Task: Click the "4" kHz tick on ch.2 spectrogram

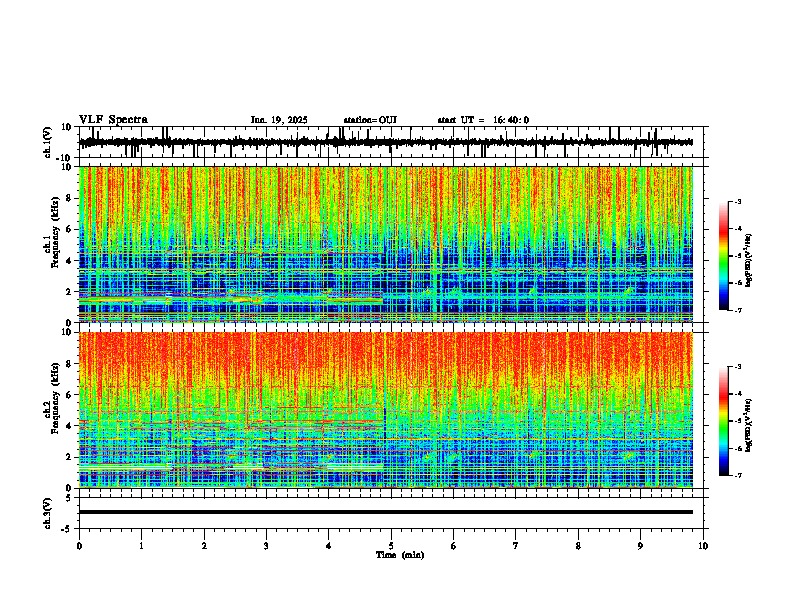Action: point(69,426)
